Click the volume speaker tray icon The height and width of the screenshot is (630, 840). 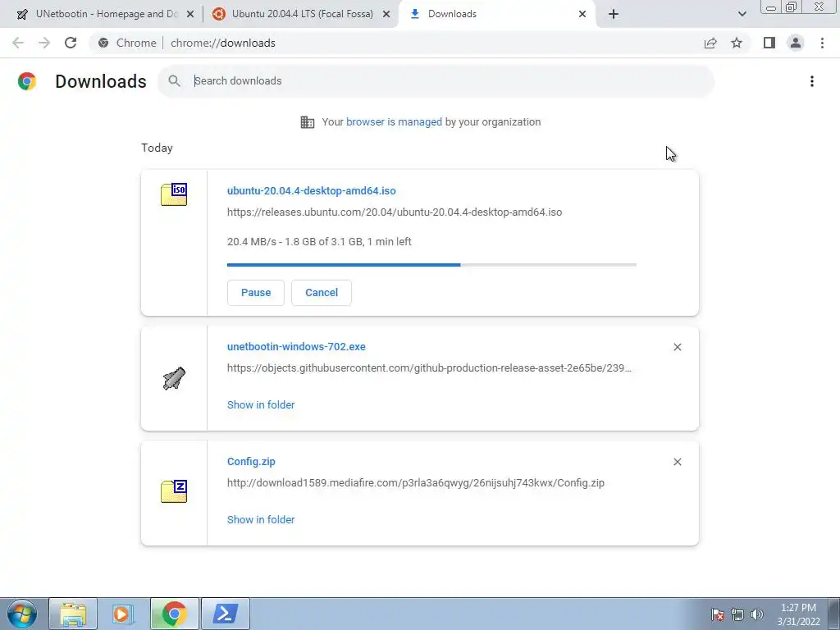[x=756, y=614]
